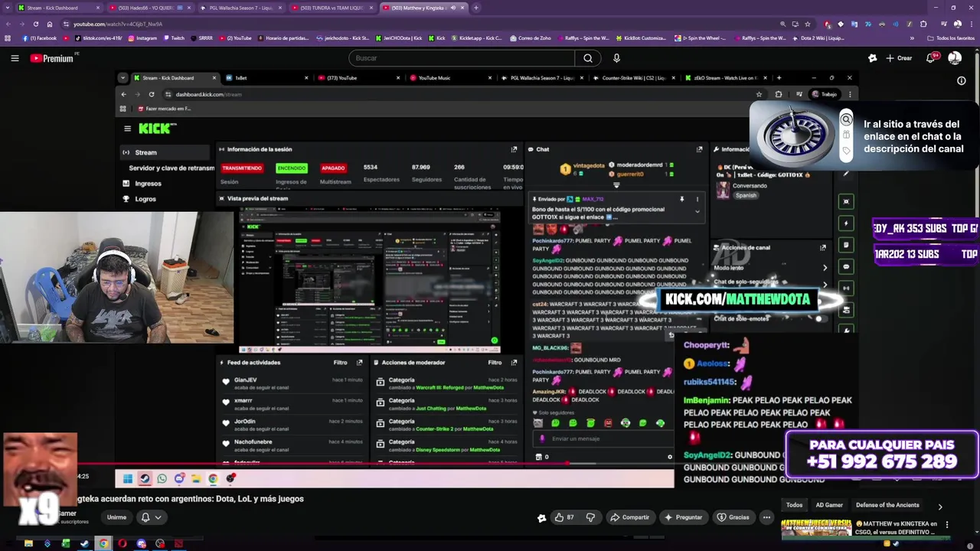Open the TikTok bookmark
The image size is (980, 551).
[x=99, y=38]
